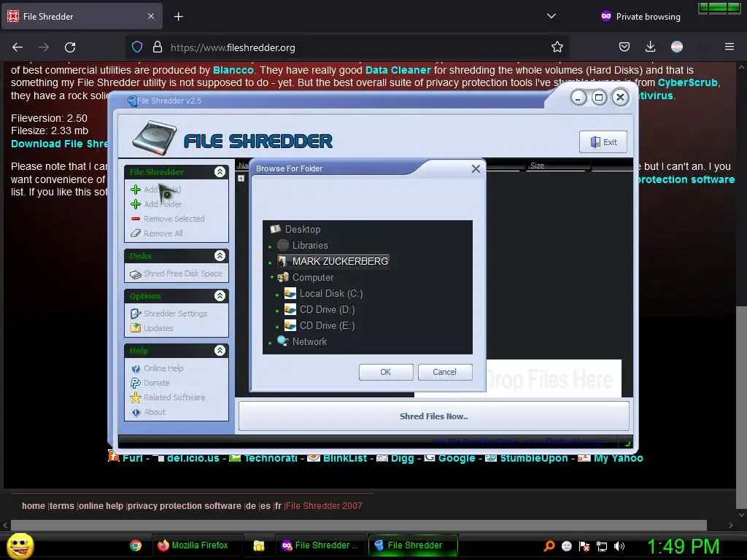Click the About info icon
This screenshot has width=747, height=560.
(x=136, y=413)
